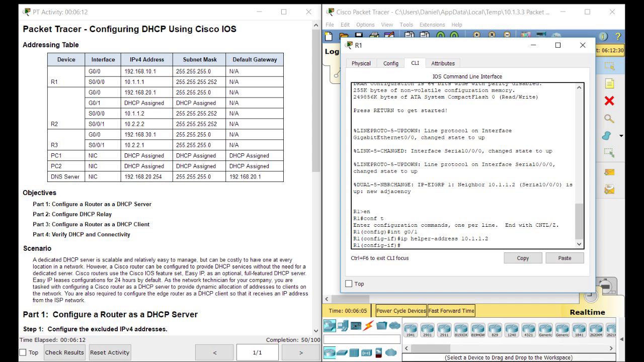Open the Tools menu
644x362 pixels.
point(406,25)
